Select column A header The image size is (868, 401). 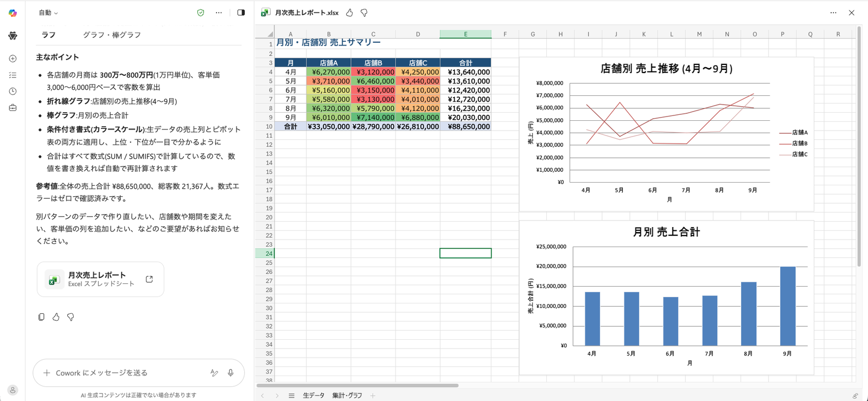[290, 34]
